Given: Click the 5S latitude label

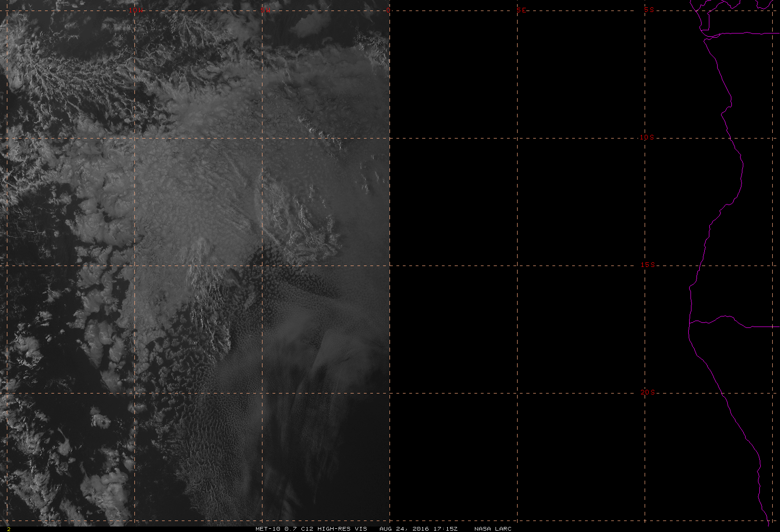Looking at the screenshot, I should click(649, 10).
